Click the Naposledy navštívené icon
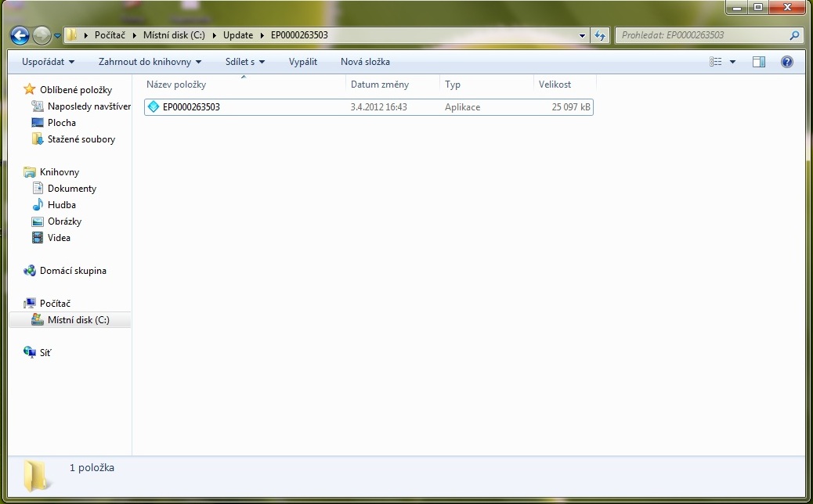813x504 pixels. (38, 106)
